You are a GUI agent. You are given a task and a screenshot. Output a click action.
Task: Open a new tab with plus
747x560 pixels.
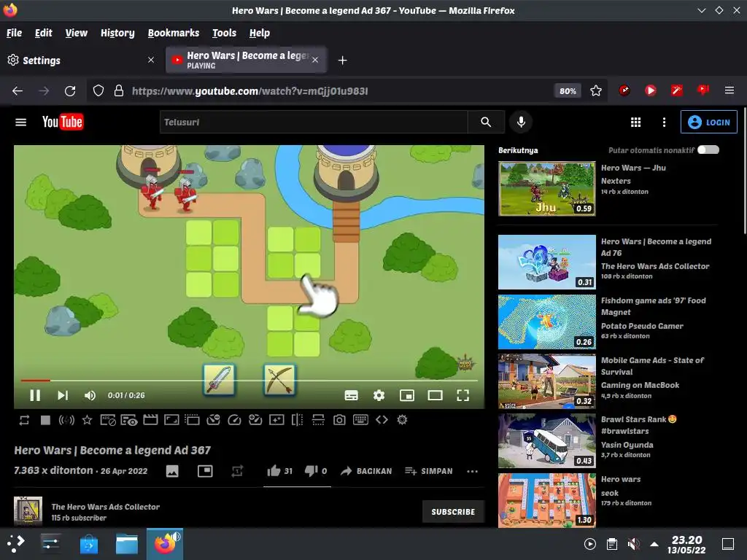[x=342, y=60]
